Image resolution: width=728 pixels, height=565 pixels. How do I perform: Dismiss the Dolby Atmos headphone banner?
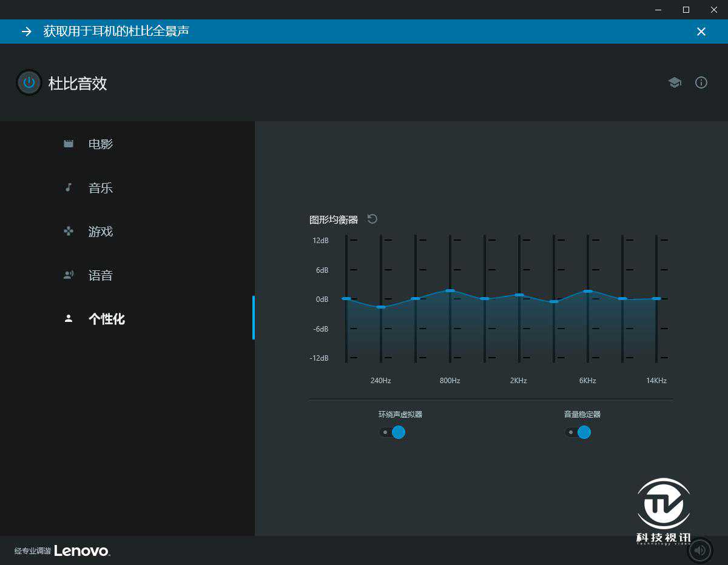click(701, 32)
